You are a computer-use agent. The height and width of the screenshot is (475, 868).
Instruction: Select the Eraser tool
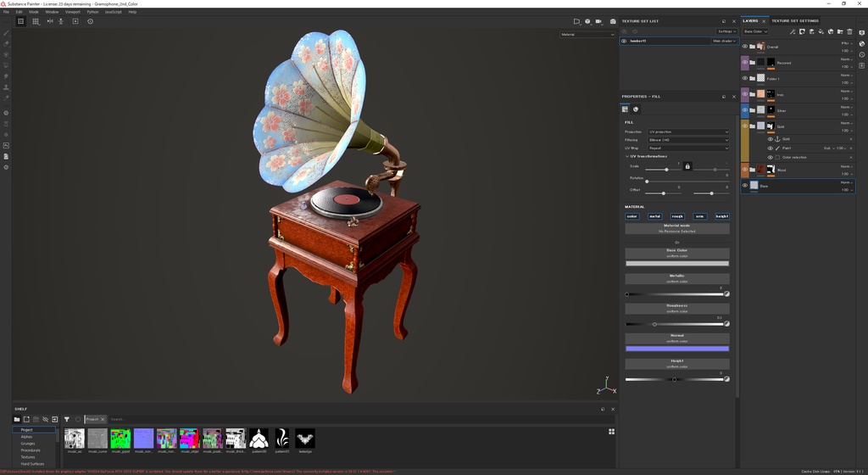click(6, 44)
